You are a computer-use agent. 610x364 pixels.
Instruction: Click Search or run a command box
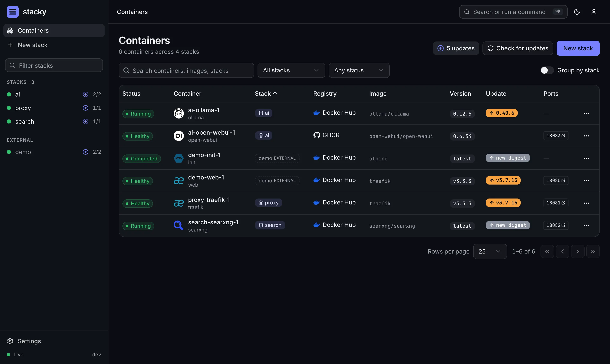click(513, 12)
